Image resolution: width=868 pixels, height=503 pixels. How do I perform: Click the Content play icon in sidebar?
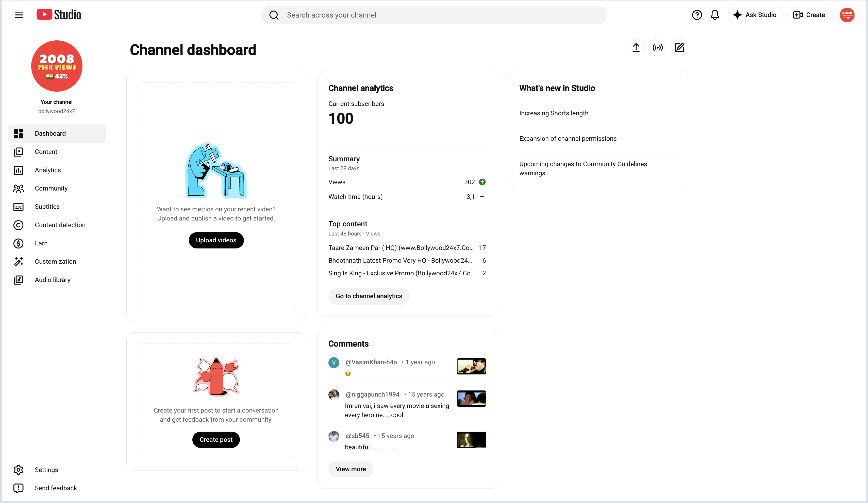(x=18, y=152)
